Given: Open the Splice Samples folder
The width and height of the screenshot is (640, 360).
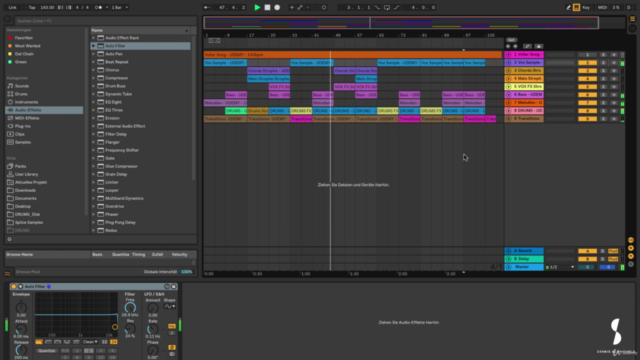Looking at the screenshot, I should pyautogui.click(x=29, y=222).
